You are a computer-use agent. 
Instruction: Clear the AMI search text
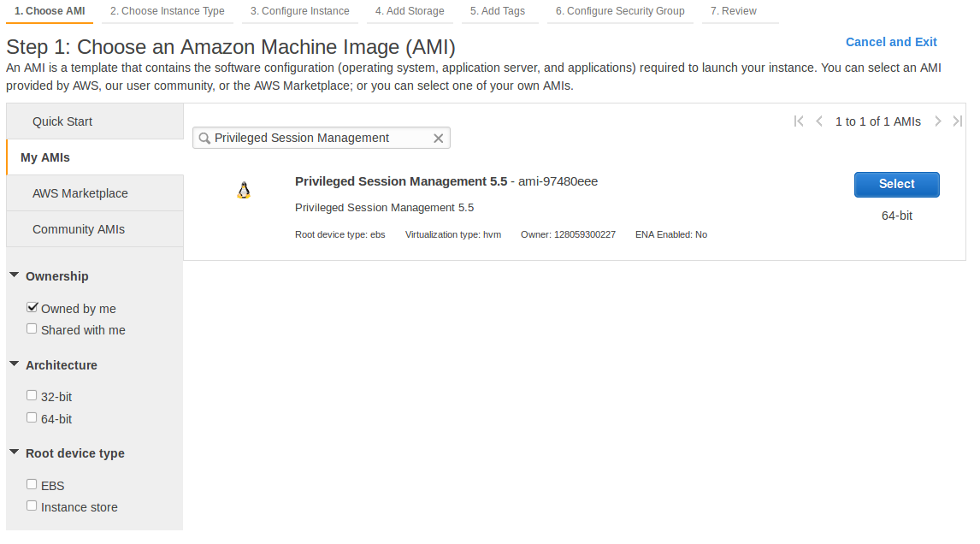pos(439,139)
